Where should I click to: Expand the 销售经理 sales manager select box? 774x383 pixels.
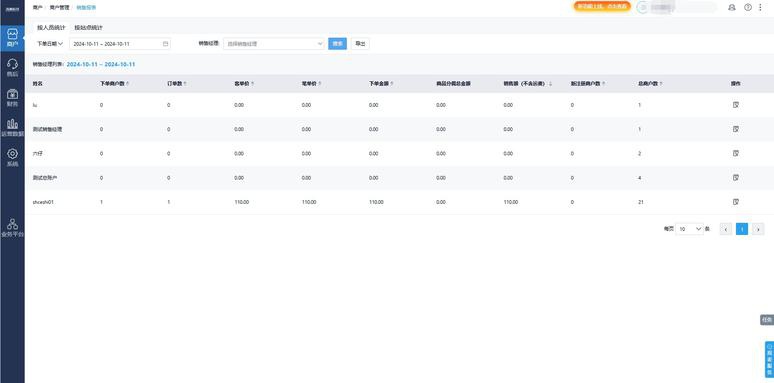pos(274,44)
